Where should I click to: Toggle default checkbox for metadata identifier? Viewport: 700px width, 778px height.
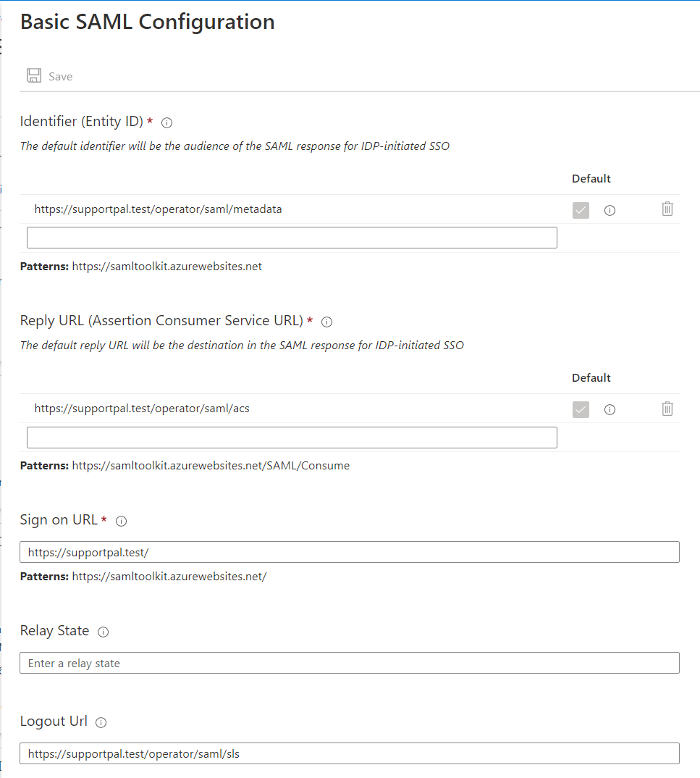[x=581, y=210]
